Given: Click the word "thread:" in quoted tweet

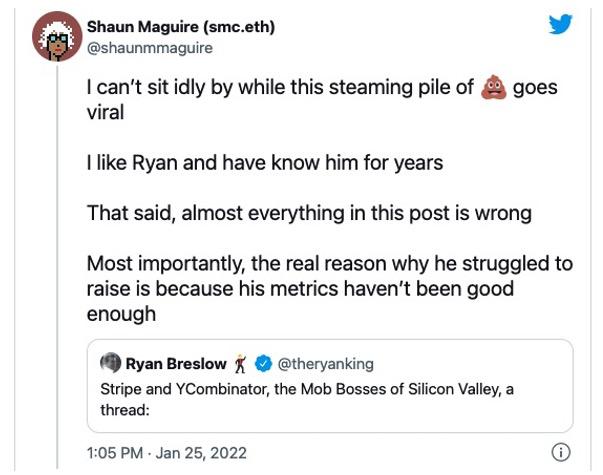Looking at the screenshot, I should coord(122,409).
